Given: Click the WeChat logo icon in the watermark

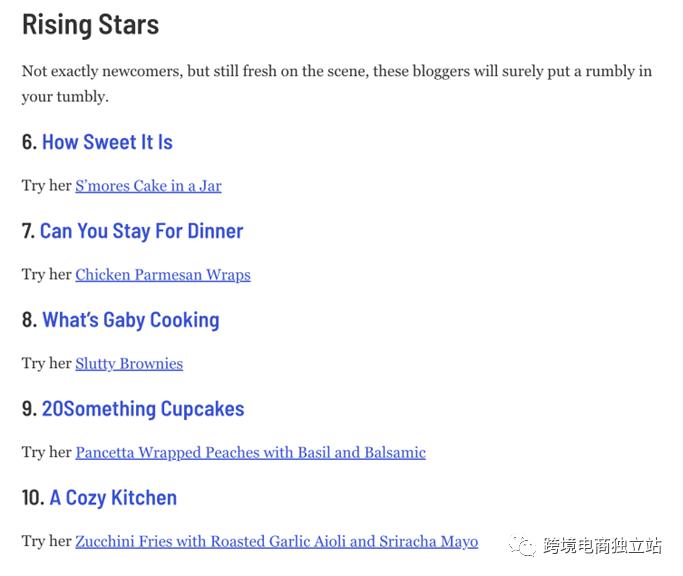Looking at the screenshot, I should pos(522,546).
